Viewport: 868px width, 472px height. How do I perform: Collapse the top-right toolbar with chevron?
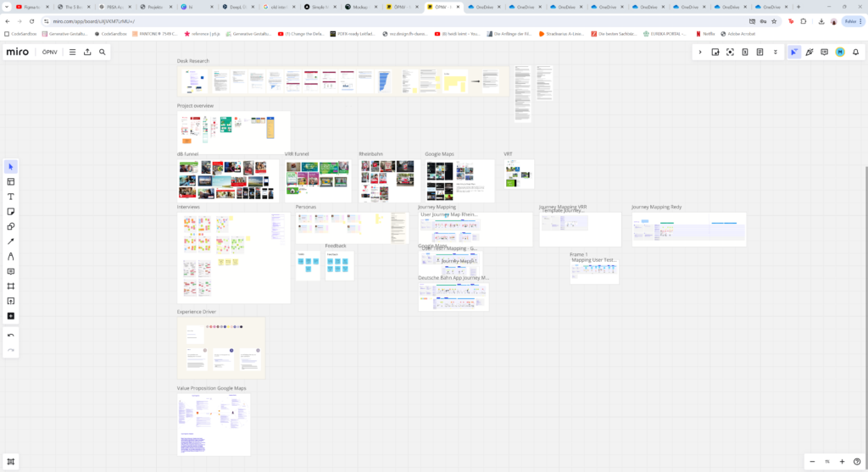click(699, 52)
